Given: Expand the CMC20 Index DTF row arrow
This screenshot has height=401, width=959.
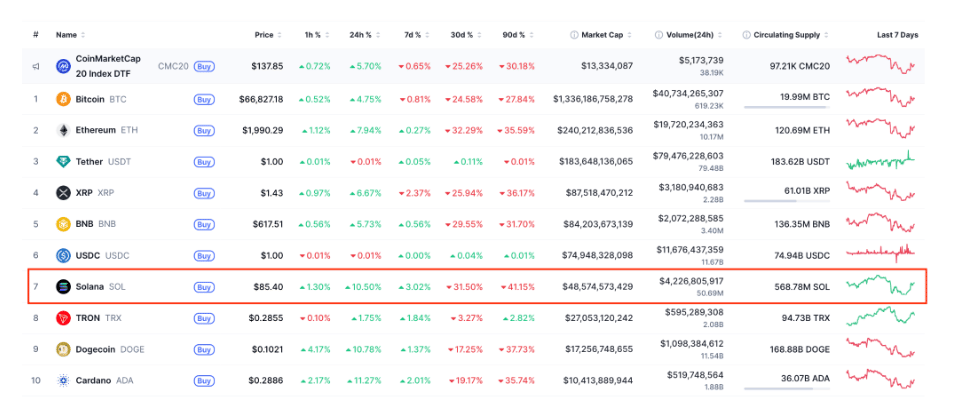Looking at the screenshot, I should 36,67.
